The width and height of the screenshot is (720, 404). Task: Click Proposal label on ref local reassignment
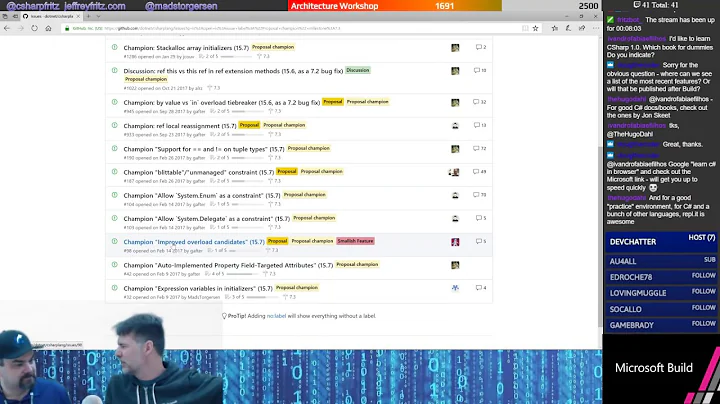(x=249, y=125)
